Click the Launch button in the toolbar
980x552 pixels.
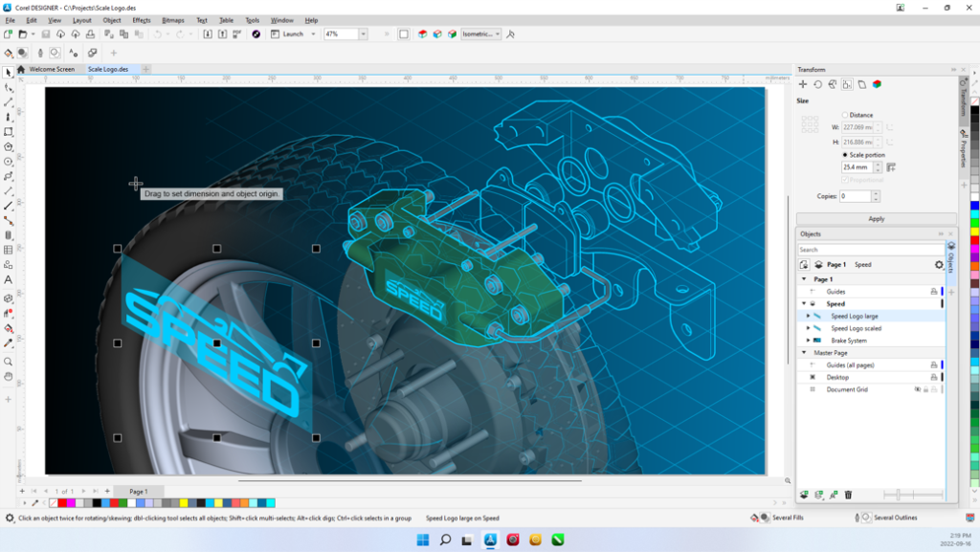293,34
